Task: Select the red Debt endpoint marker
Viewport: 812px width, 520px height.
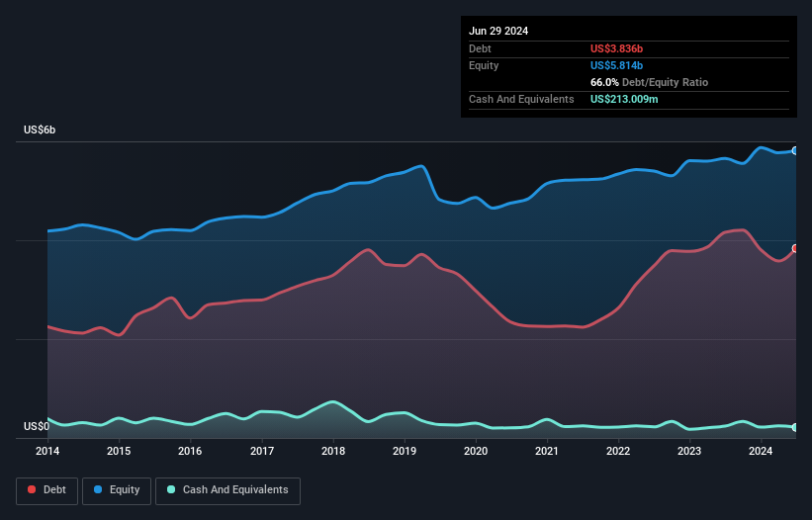Action: coord(795,248)
